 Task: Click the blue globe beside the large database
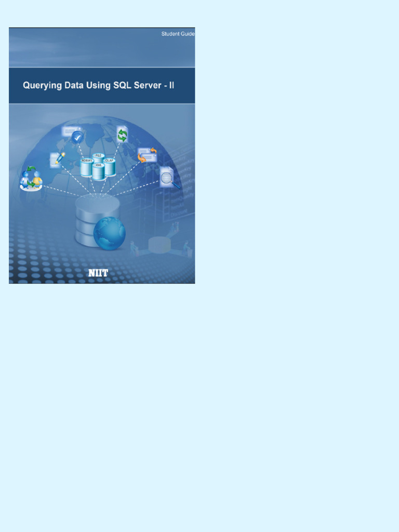(x=110, y=233)
